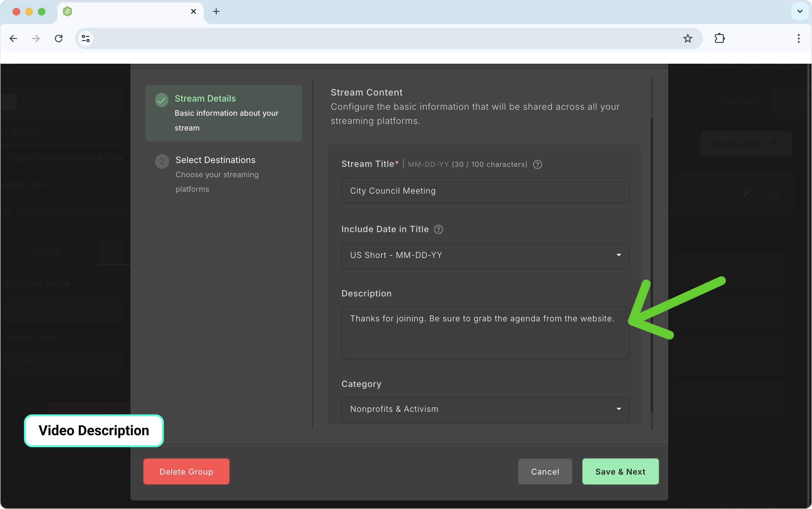This screenshot has height=509, width=812.
Task: Edit the Stream Title field
Action: 485,191
